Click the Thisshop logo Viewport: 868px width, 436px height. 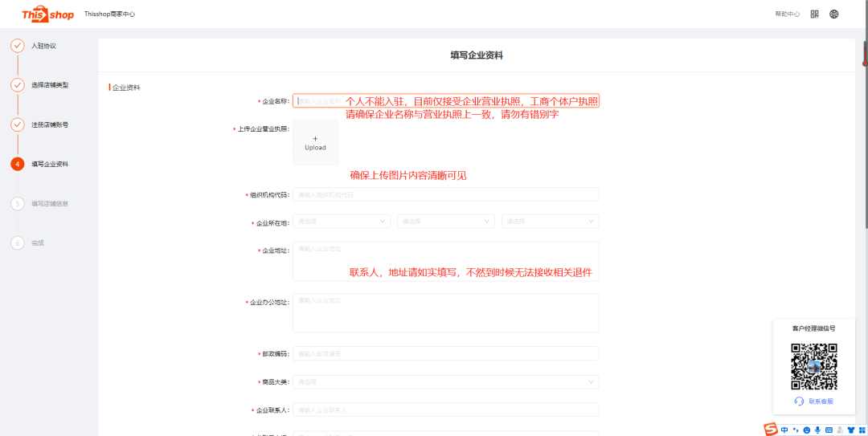[x=48, y=14]
